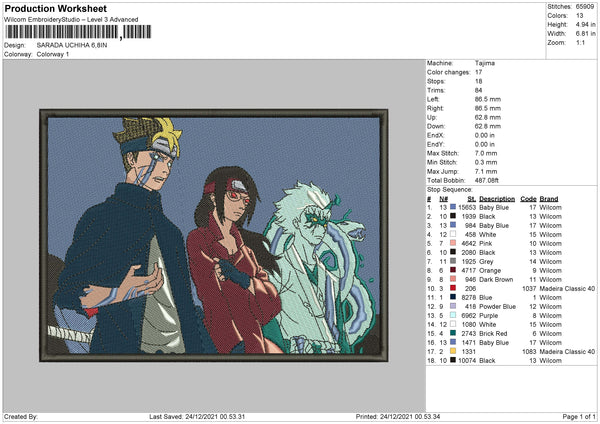
Task: Click the Stitches value 65909
Action: pos(585,7)
